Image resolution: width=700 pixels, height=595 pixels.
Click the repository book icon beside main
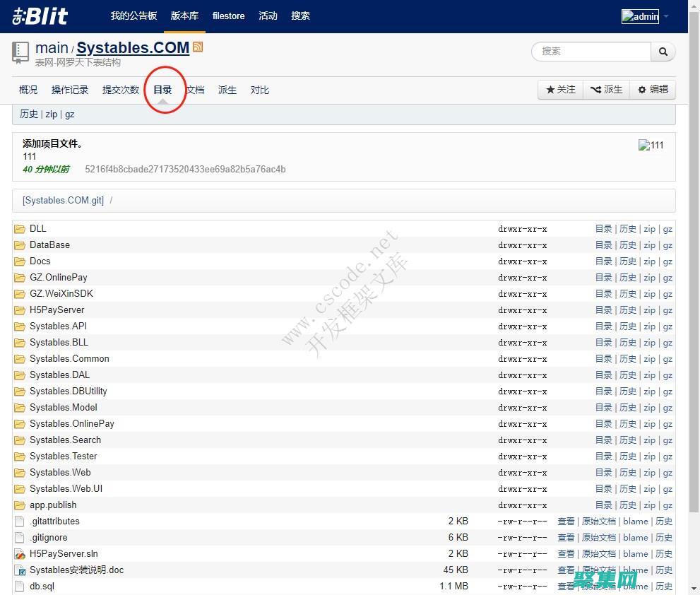(x=20, y=52)
